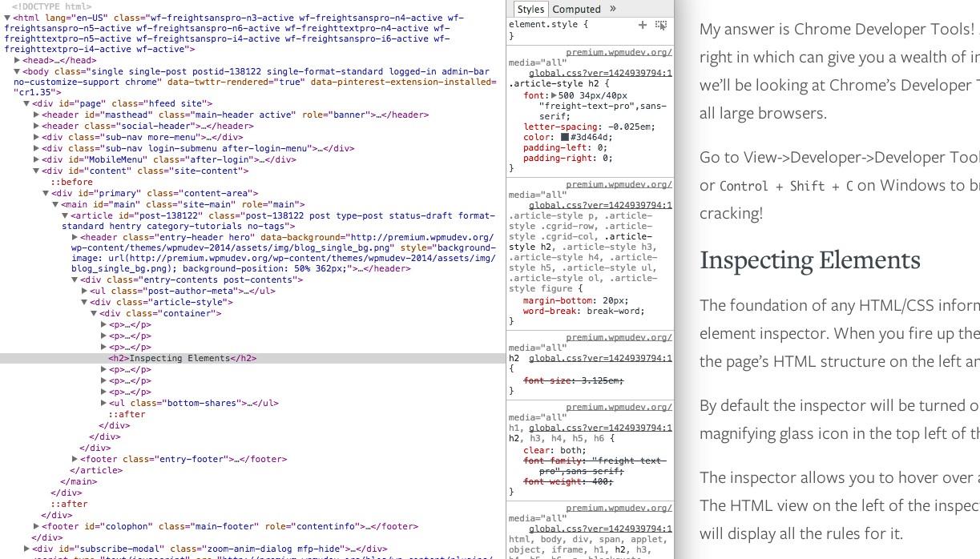Select the closing </article> tag row

tap(95, 471)
